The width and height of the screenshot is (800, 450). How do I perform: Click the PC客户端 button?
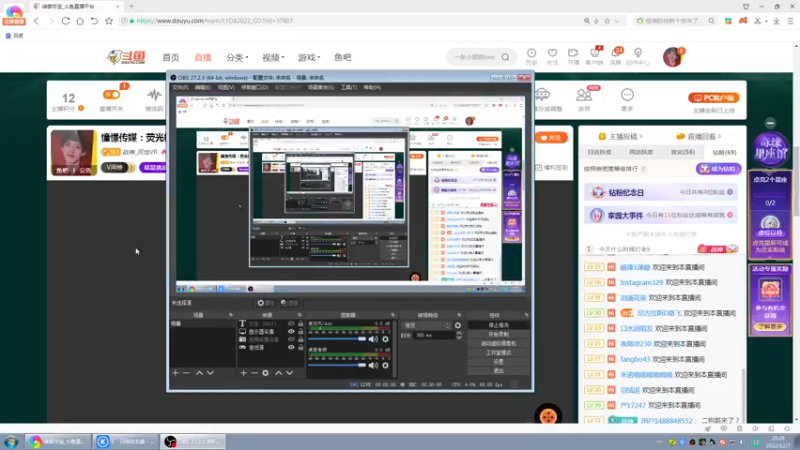[x=713, y=97]
